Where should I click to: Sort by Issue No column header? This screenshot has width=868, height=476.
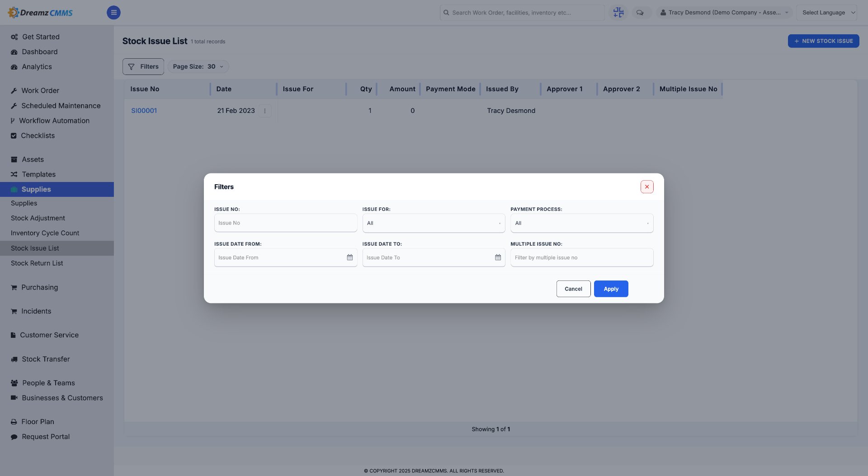click(145, 89)
